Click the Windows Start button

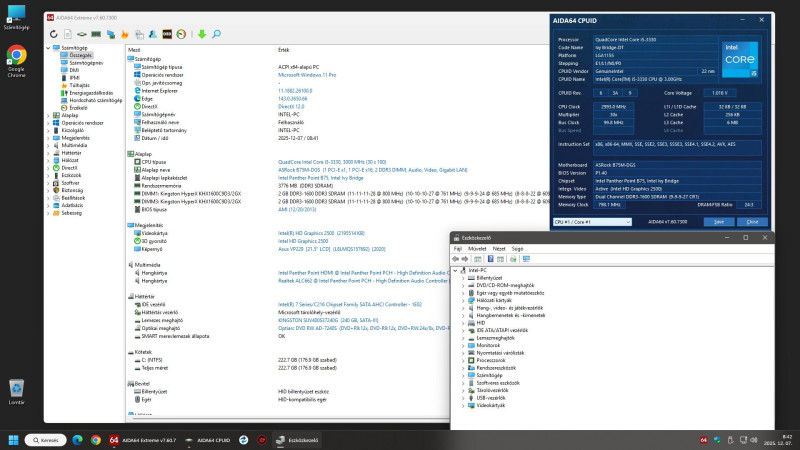(14, 440)
